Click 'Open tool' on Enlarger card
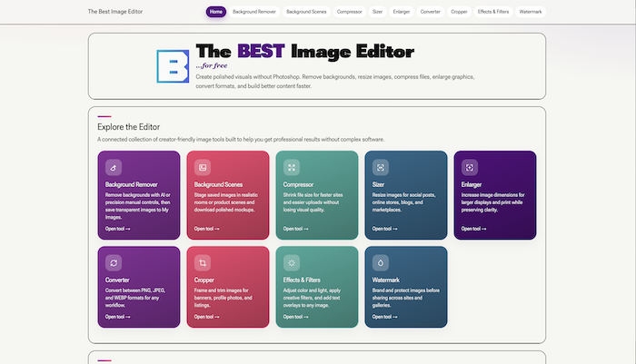 tap(473, 229)
